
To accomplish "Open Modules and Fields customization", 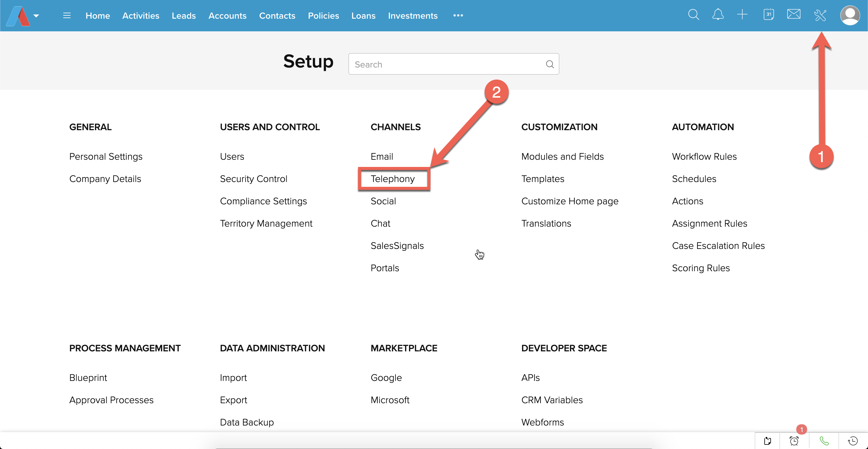I will point(562,157).
